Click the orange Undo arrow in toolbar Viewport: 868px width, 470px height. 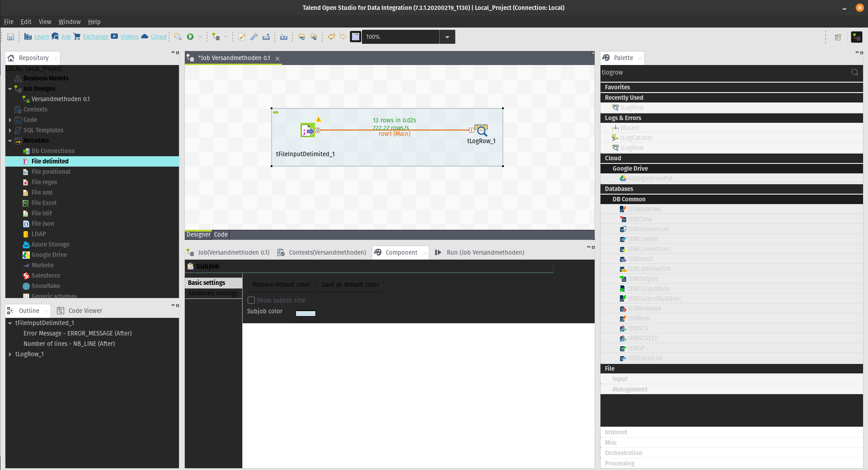[331, 37]
